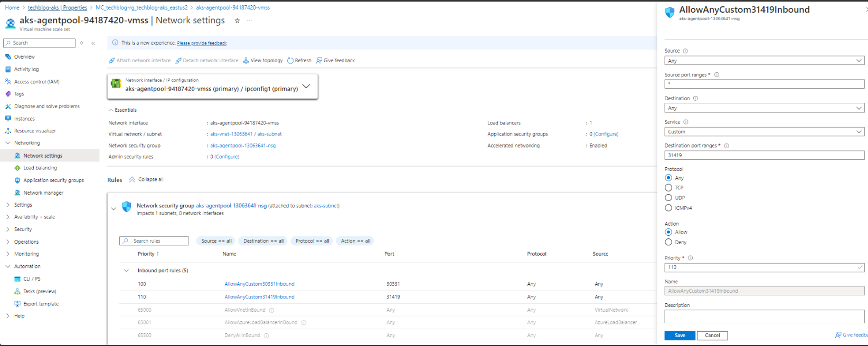The width and height of the screenshot is (868, 346).
Task: Collapse the Inbound port rules group
Action: click(126, 271)
